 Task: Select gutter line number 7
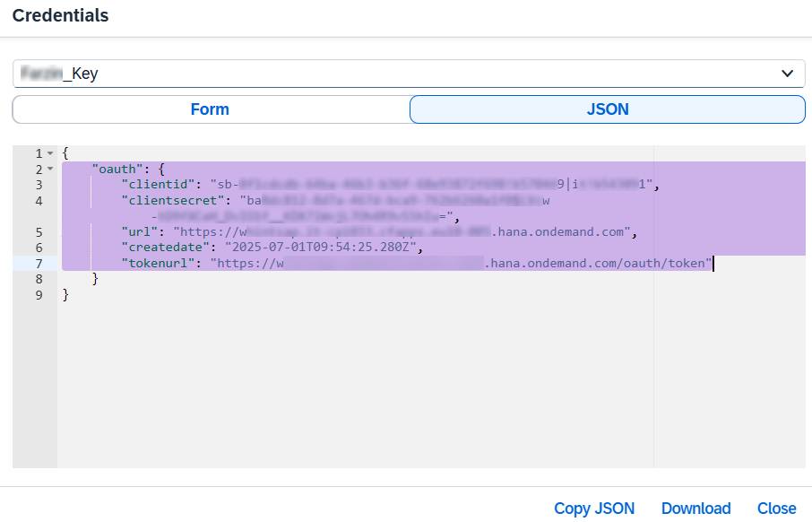(x=39, y=264)
